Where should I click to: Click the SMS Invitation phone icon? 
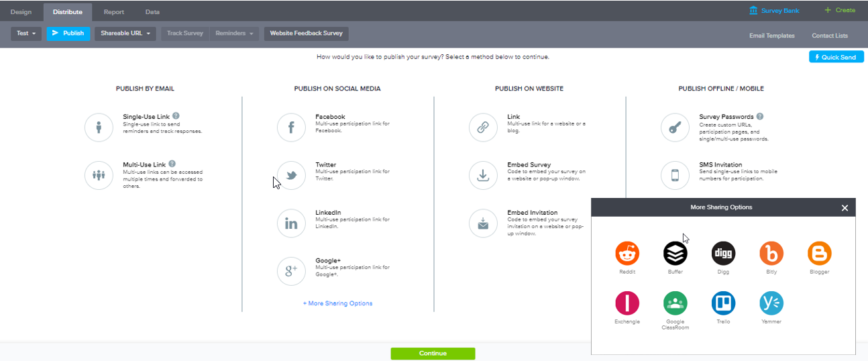[675, 175]
